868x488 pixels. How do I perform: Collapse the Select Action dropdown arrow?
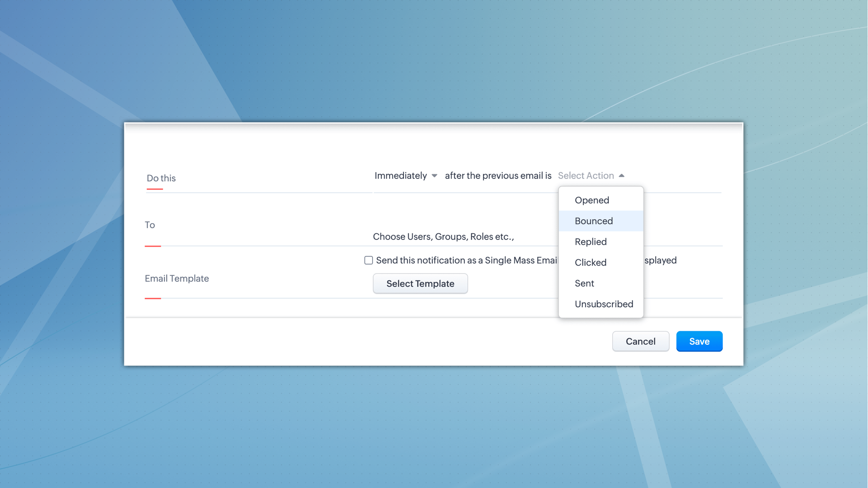(621, 176)
